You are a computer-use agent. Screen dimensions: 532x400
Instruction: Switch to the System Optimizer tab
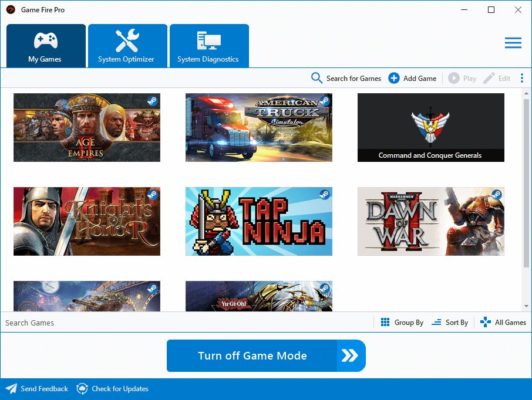[127, 46]
